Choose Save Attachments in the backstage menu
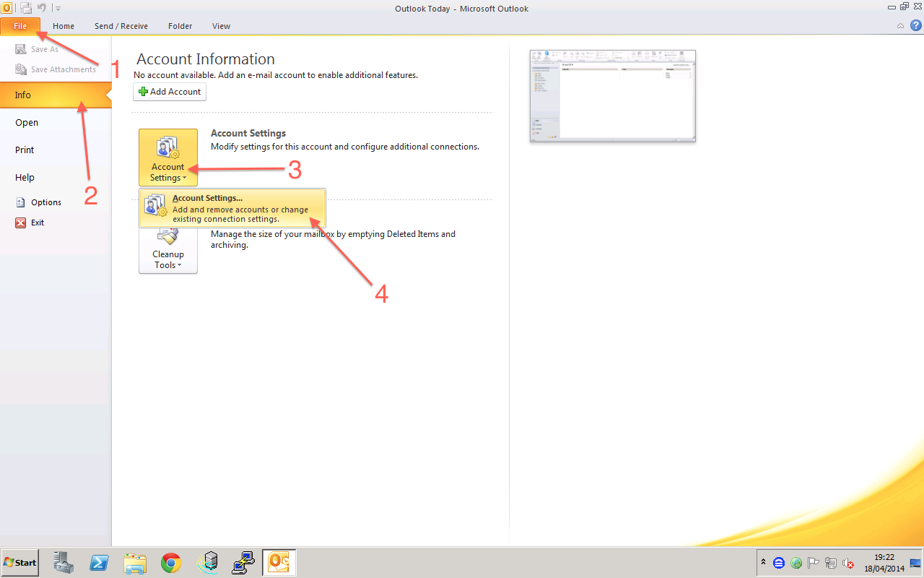The height and width of the screenshot is (578, 924). (x=56, y=69)
